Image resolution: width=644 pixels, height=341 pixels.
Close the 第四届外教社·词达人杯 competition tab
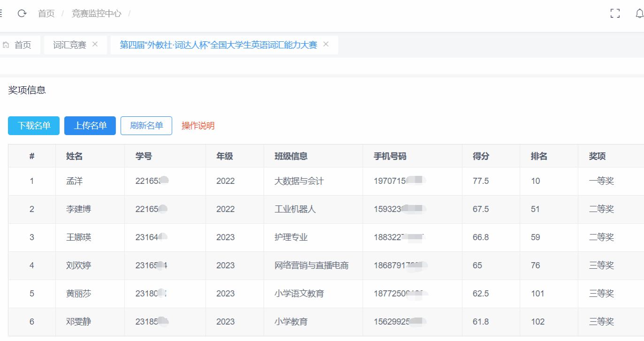pos(326,44)
